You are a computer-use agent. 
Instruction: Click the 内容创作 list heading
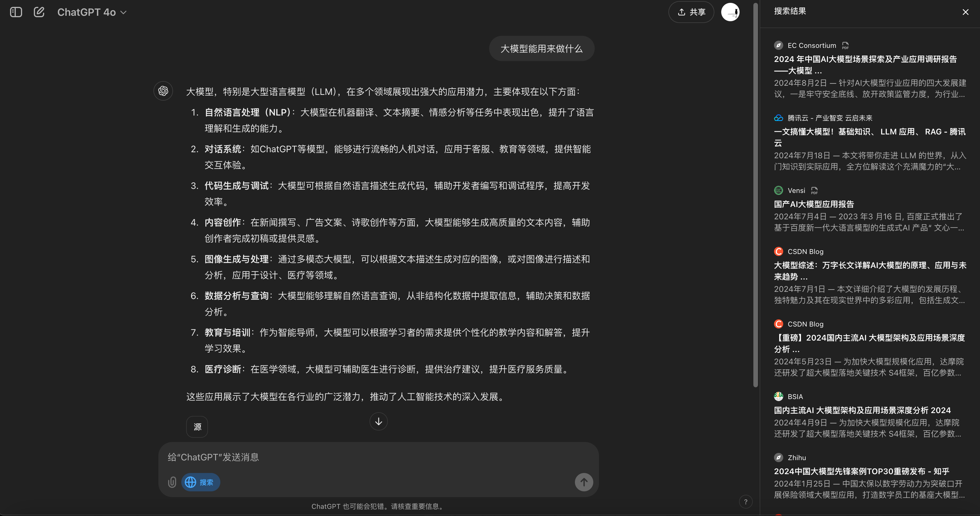click(x=223, y=222)
